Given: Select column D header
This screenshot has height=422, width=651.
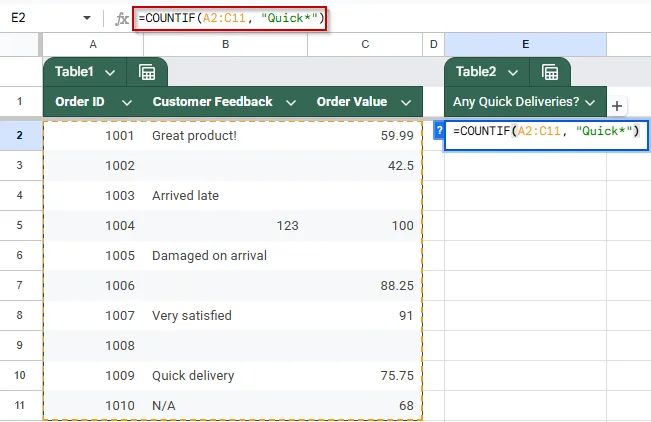Looking at the screenshot, I should pos(433,44).
